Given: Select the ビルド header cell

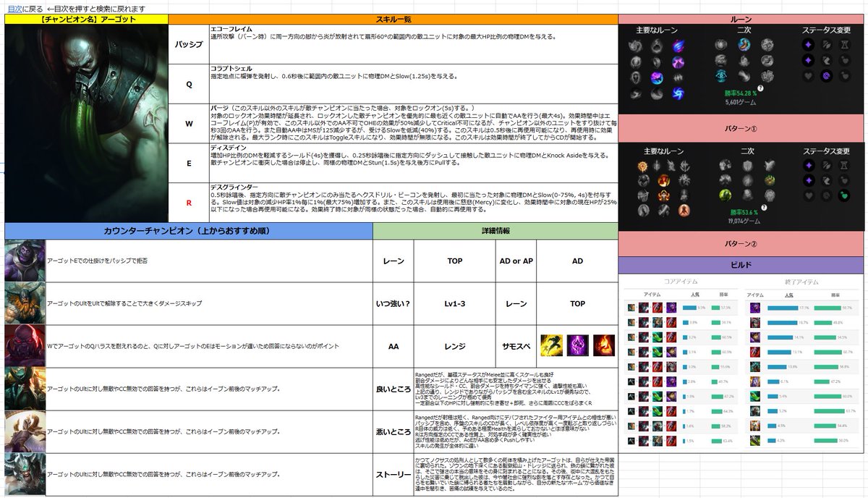Looking at the screenshot, I should [742, 265].
